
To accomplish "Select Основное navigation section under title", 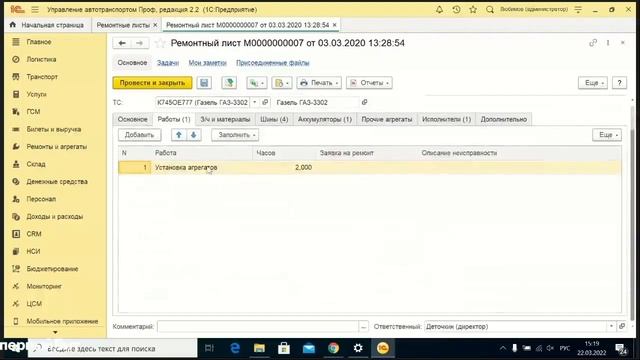I will [x=132, y=62].
